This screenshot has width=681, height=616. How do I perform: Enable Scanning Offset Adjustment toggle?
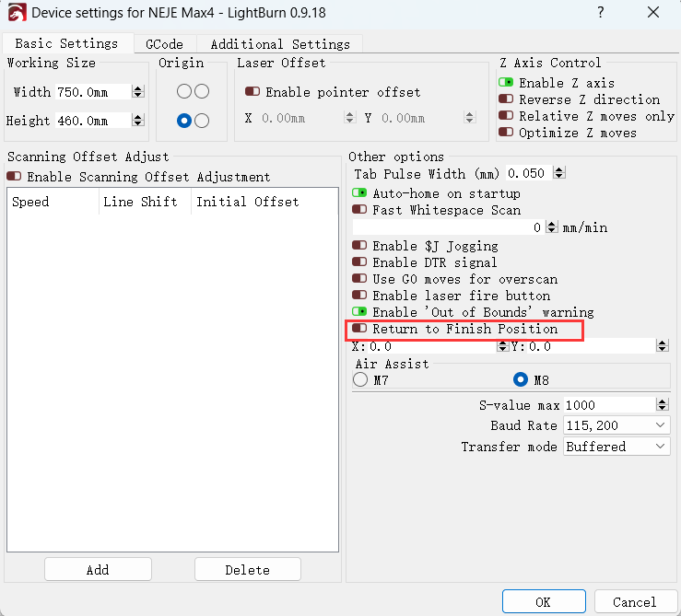click(x=14, y=177)
